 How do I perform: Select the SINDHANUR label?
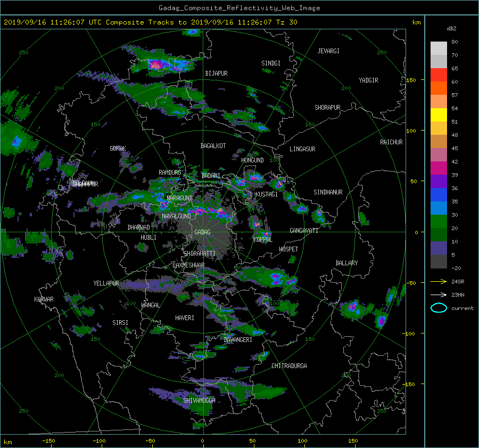[x=328, y=192]
